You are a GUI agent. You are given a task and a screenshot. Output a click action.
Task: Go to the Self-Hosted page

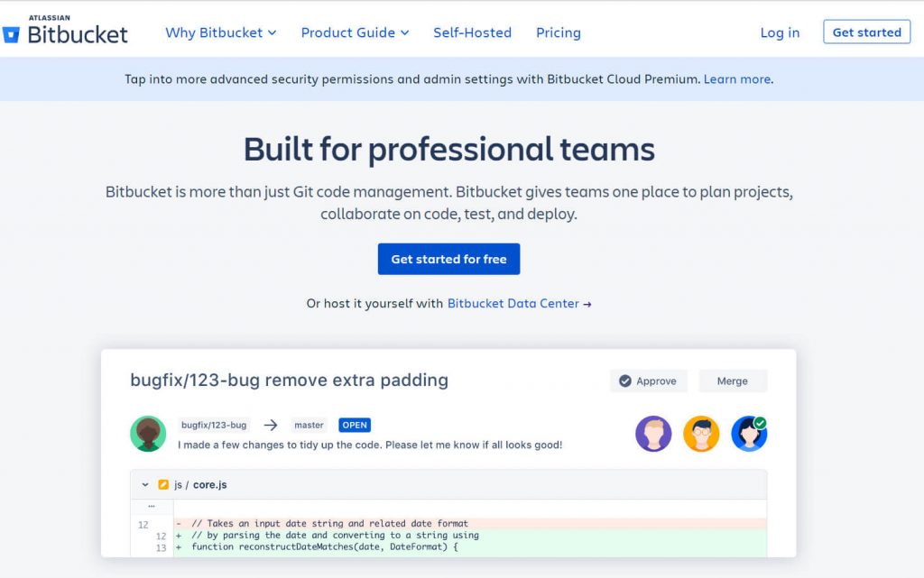(472, 32)
